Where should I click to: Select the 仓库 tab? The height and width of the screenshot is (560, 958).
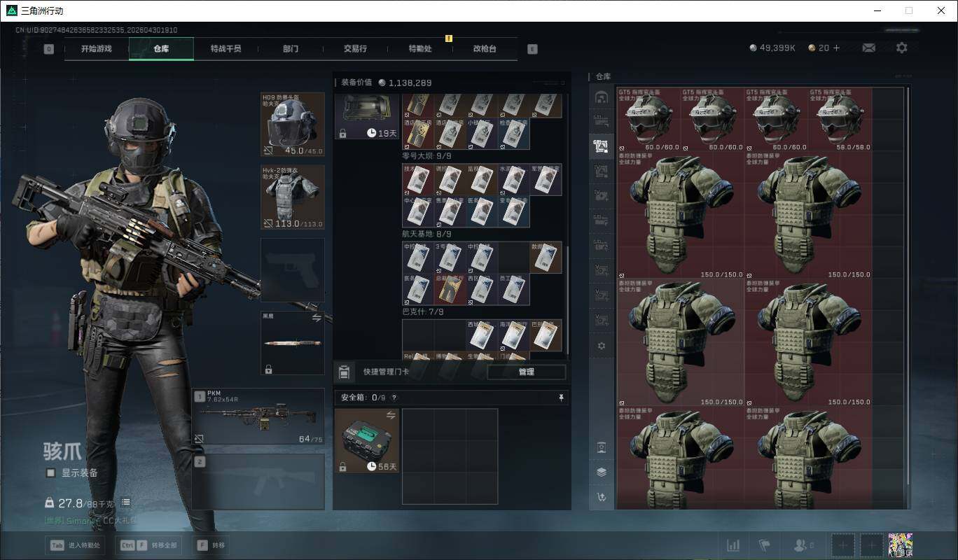[161, 48]
